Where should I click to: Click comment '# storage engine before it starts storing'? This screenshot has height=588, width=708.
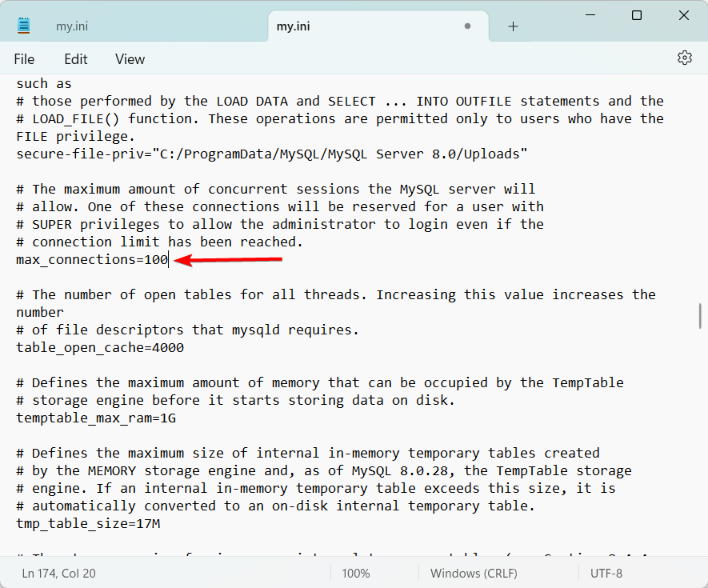pos(235,401)
